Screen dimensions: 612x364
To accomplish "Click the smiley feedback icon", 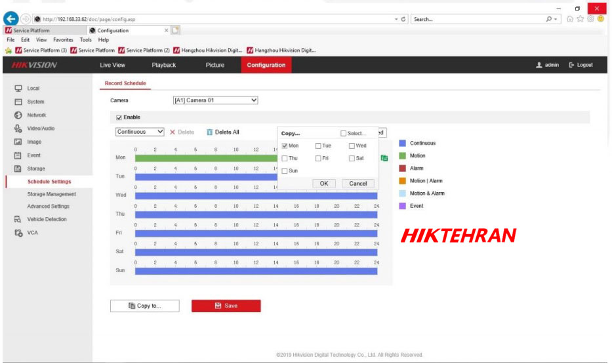I will coord(601,19).
